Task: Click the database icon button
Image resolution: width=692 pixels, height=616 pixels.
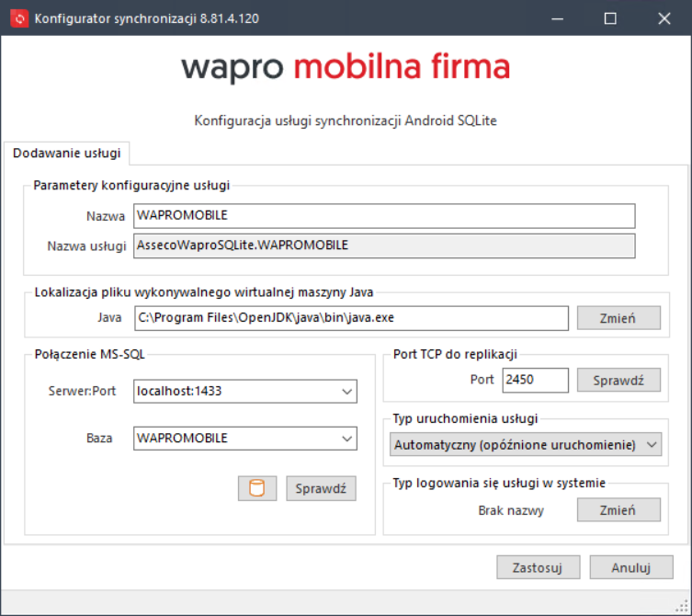Action: click(x=257, y=488)
